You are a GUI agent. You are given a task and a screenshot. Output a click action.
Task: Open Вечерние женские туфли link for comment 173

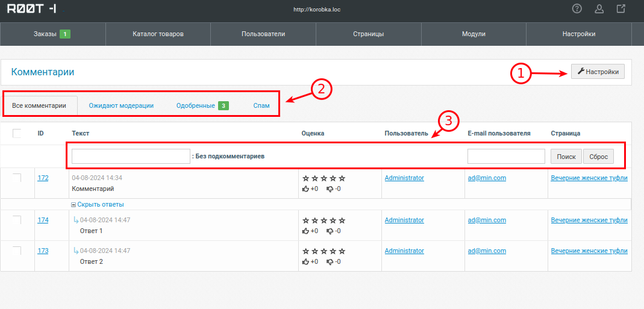pyautogui.click(x=589, y=251)
